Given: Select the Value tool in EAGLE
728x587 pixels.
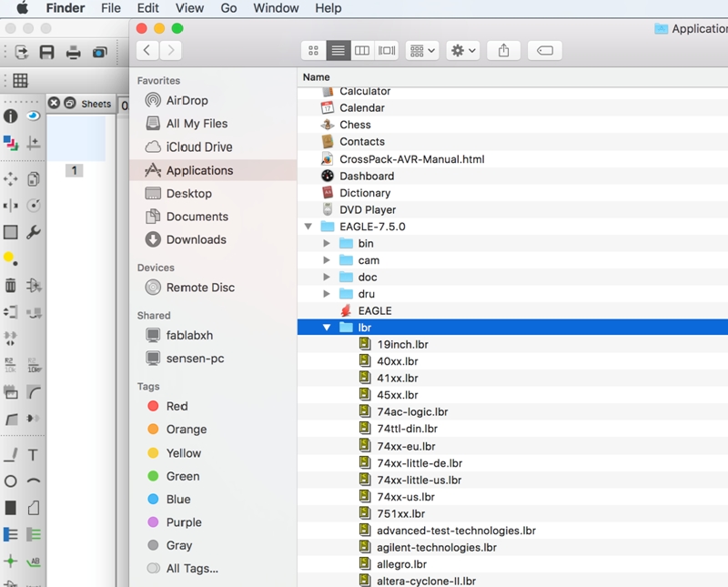Looking at the screenshot, I should coord(34,365).
